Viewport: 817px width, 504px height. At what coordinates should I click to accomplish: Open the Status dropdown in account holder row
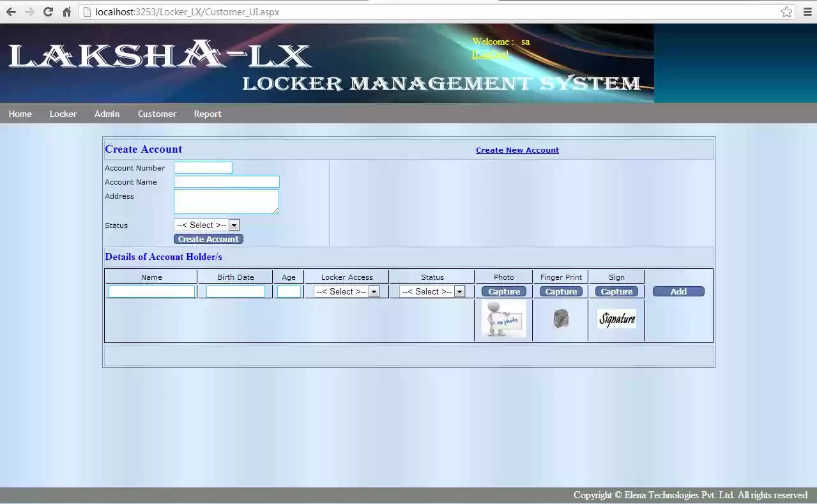(x=459, y=291)
